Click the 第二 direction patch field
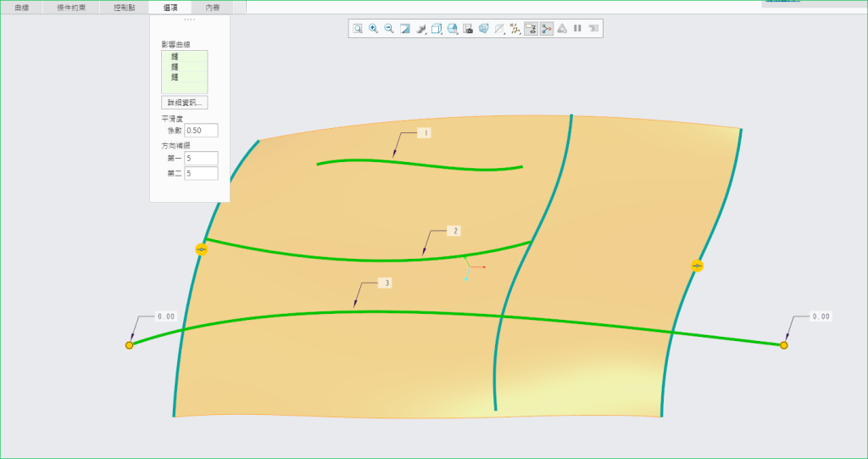 pyautogui.click(x=201, y=173)
